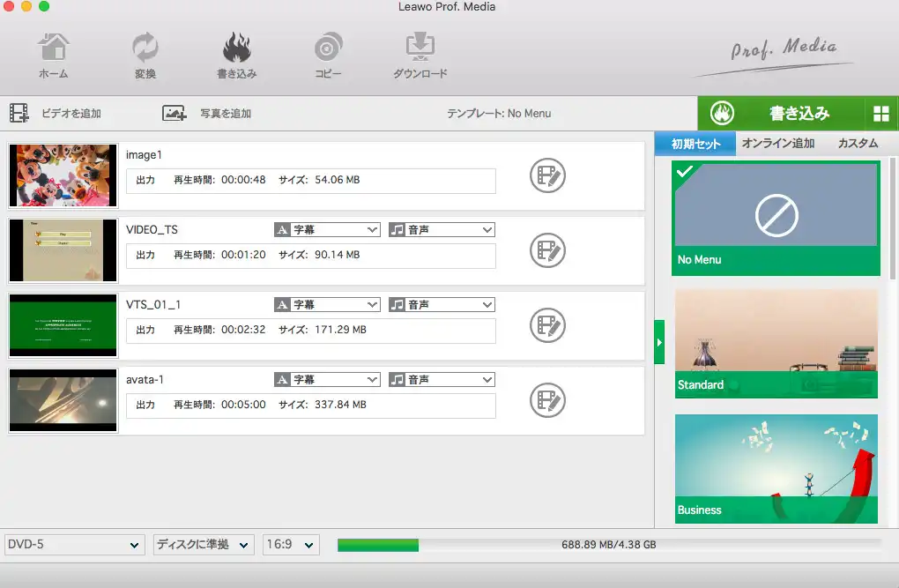Open the ホーム (Home) screen
This screenshot has width=899, height=588.
click(53, 53)
